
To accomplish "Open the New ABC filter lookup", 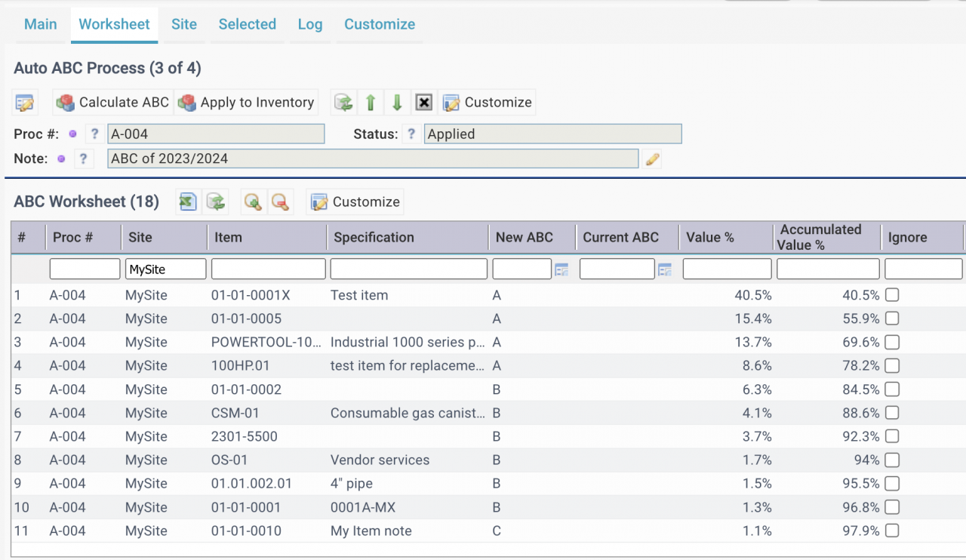I will point(561,269).
